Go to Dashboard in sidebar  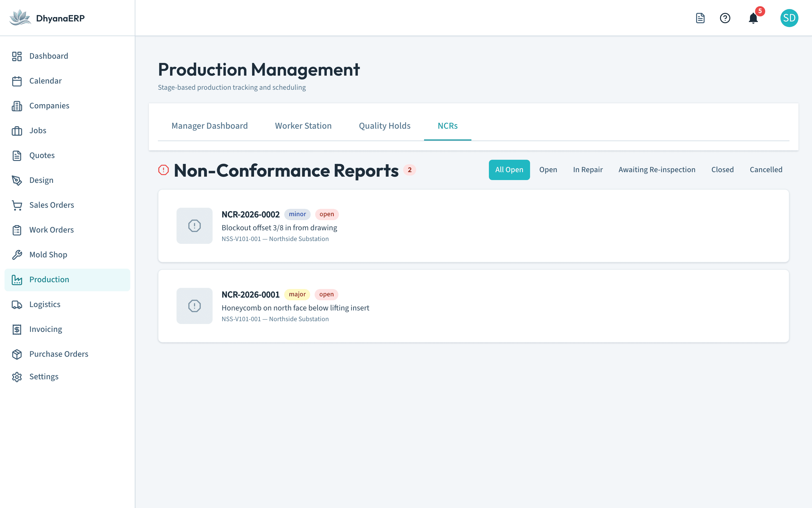click(67, 56)
